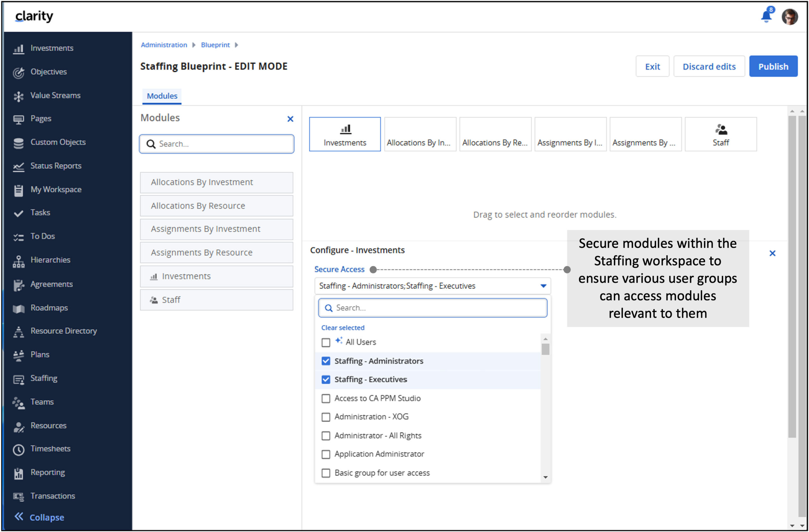Check Administrator - All Rights checkbox
The image size is (809, 532).
point(325,436)
